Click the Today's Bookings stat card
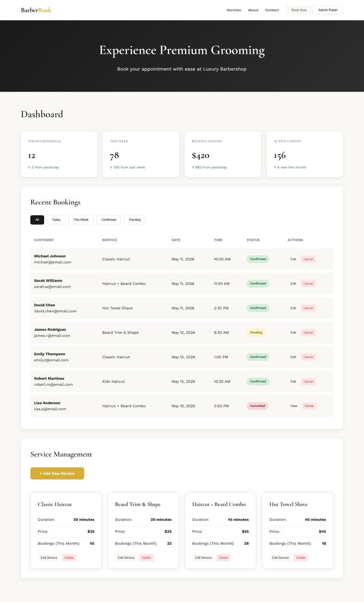 (x=59, y=154)
